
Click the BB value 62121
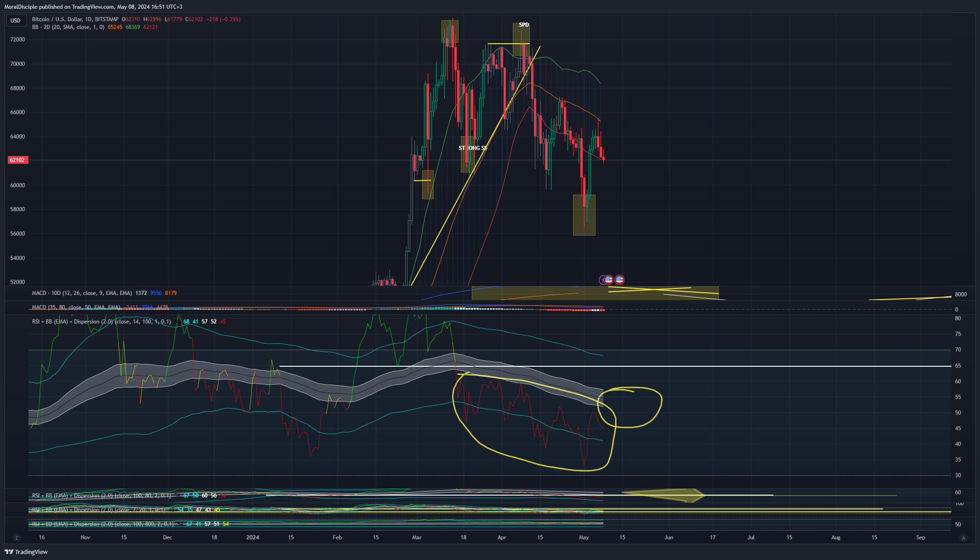[150, 27]
